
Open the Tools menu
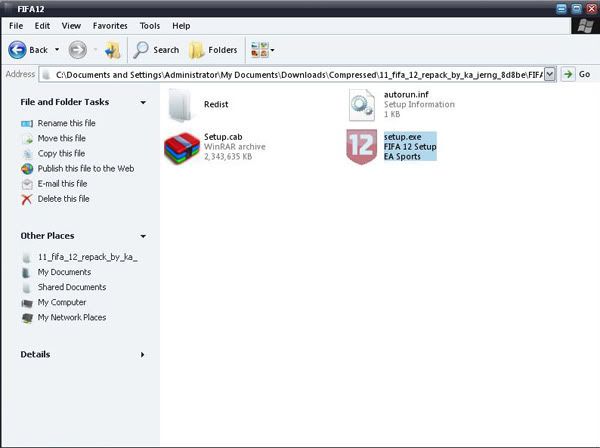tap(150, 26)
